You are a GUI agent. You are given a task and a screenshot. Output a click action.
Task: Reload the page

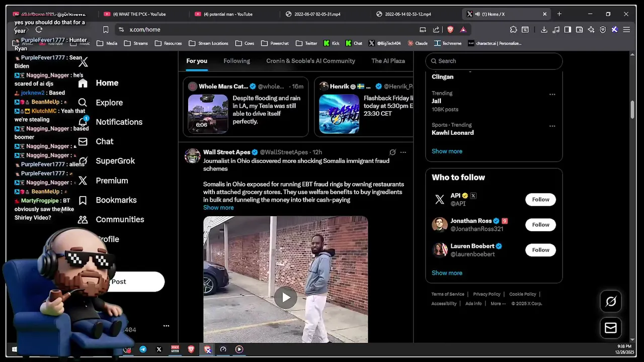39,30
